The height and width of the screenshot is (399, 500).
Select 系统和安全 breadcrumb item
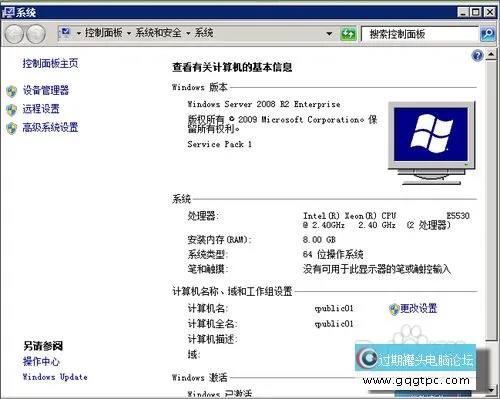pos(158,33)
